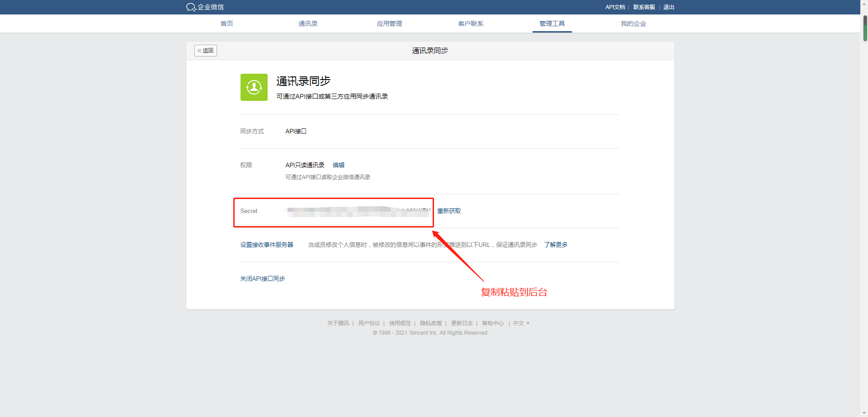Viewport: 868px width, 417px height.
Task: Open 设置接收事件服务器 configuration
Action: (x=267, y=244)
